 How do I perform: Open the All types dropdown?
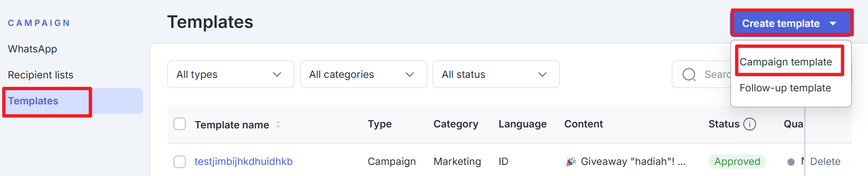tap(231, 75)
